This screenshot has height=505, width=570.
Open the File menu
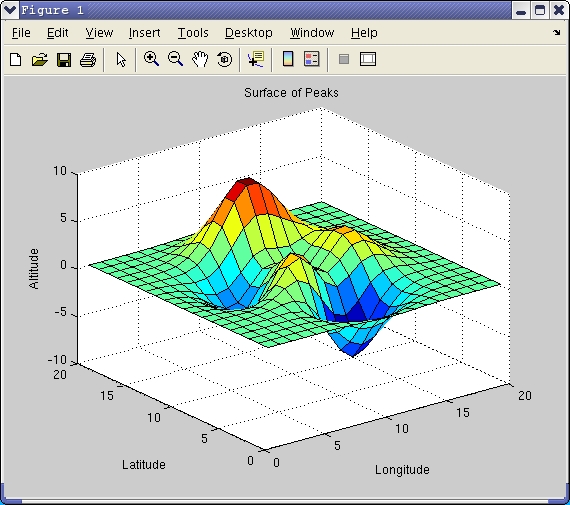pos(21,33)
